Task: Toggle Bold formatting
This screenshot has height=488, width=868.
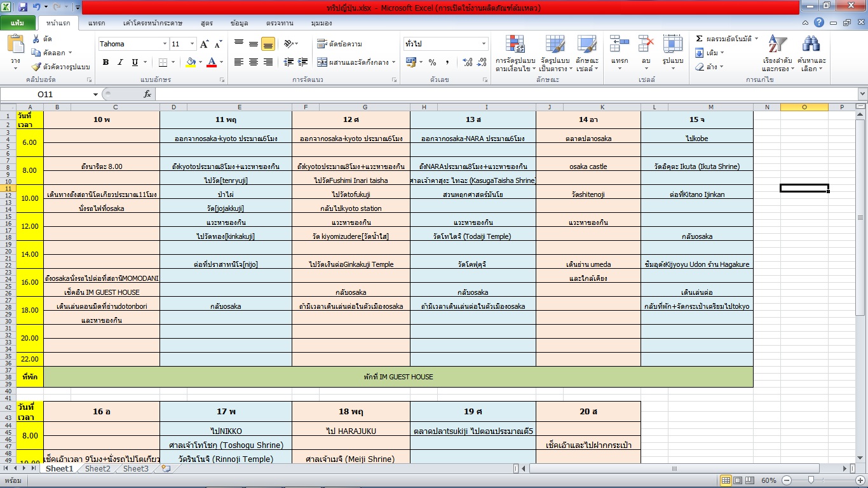Action: 105,62
